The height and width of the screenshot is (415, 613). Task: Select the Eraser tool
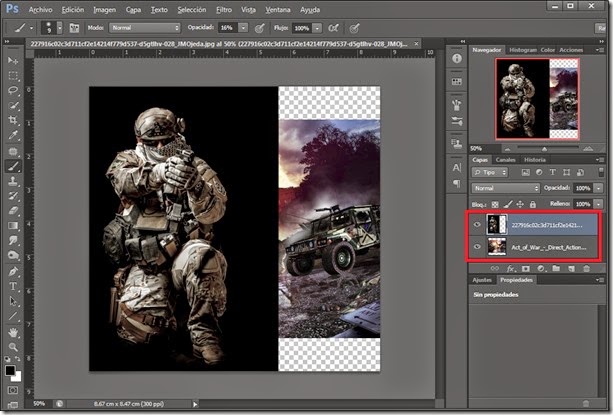pyautogui.click(x=13, y=211)
